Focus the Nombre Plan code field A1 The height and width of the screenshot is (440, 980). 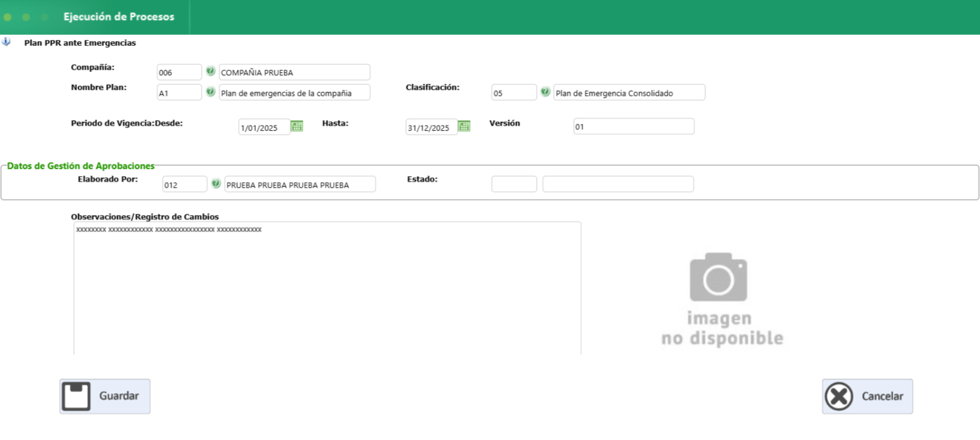pyautogui.click(x=179, y=92)
